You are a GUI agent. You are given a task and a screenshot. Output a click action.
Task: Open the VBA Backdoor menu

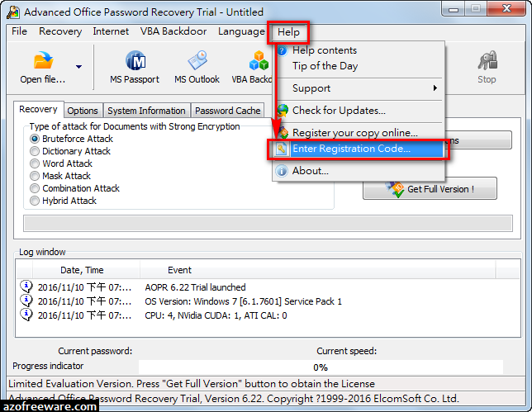click(x=173, y=31)
